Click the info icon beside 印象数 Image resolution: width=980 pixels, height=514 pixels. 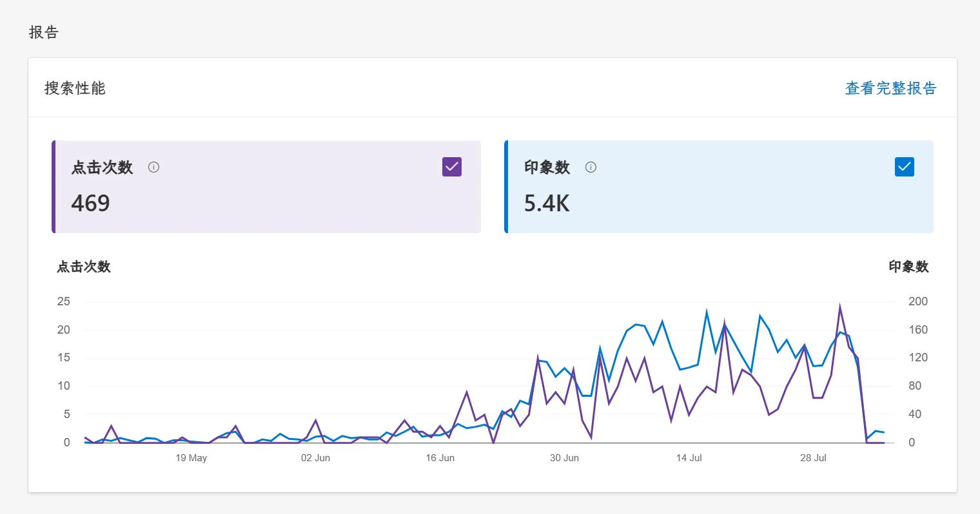tap(591, 167)
